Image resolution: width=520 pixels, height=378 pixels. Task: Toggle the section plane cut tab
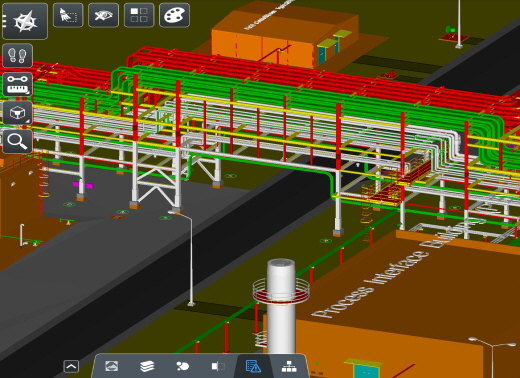[x=218, y=366]
